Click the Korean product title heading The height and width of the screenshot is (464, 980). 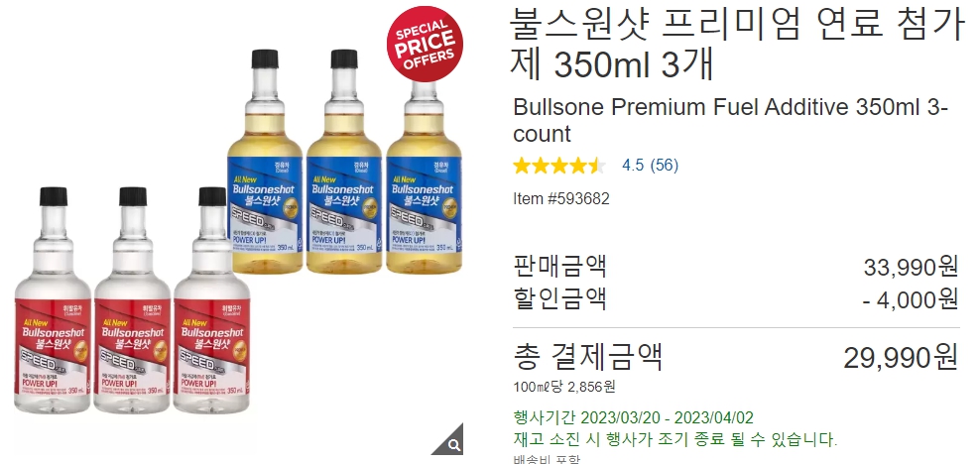(738, 43)
